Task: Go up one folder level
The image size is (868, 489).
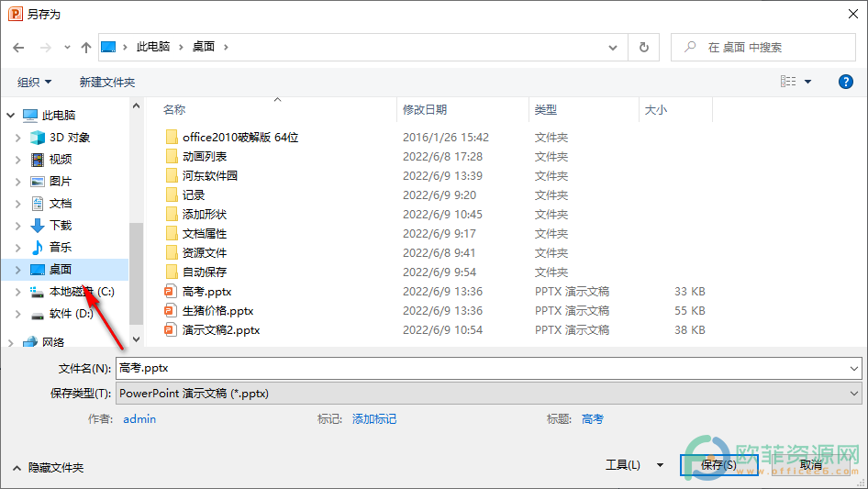Action: (x=86, y=48)
